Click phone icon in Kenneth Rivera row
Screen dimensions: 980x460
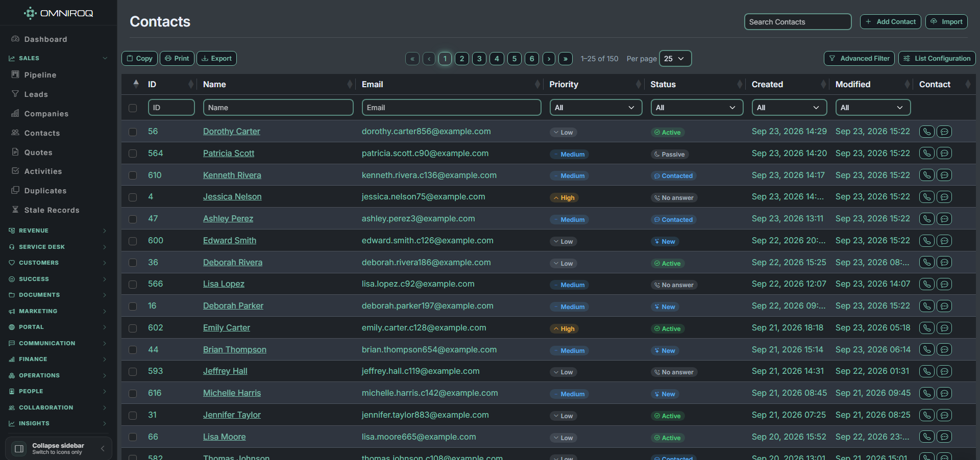coord(927,175)
